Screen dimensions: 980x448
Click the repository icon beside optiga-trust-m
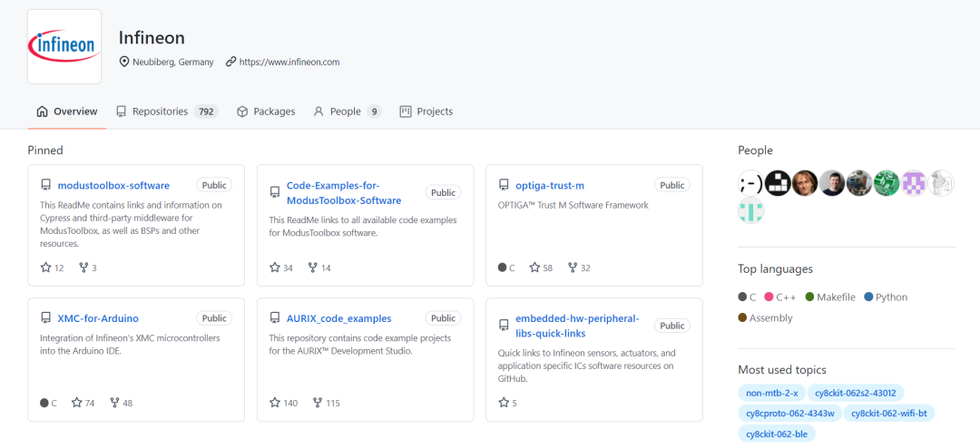pos(504,185)
